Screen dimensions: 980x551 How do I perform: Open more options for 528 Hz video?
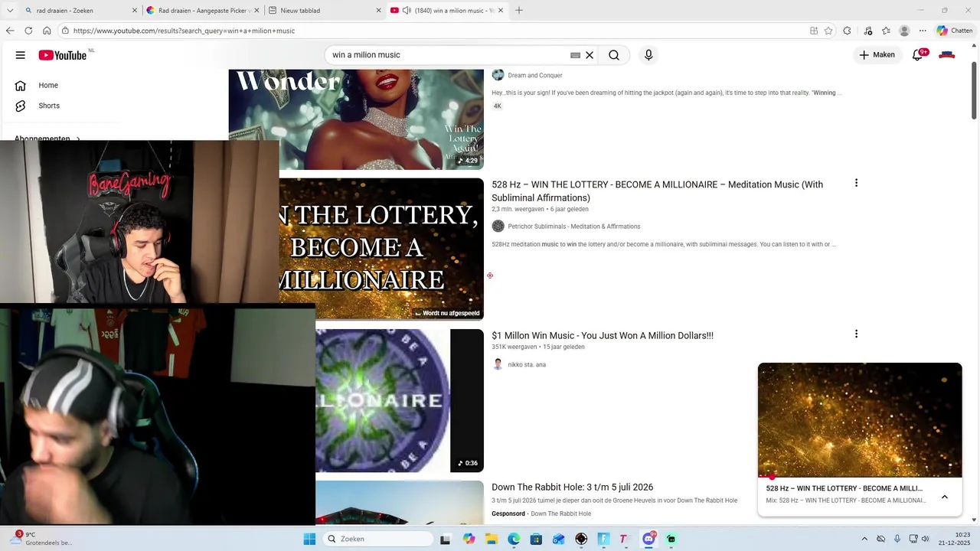[x=856, y=183]
